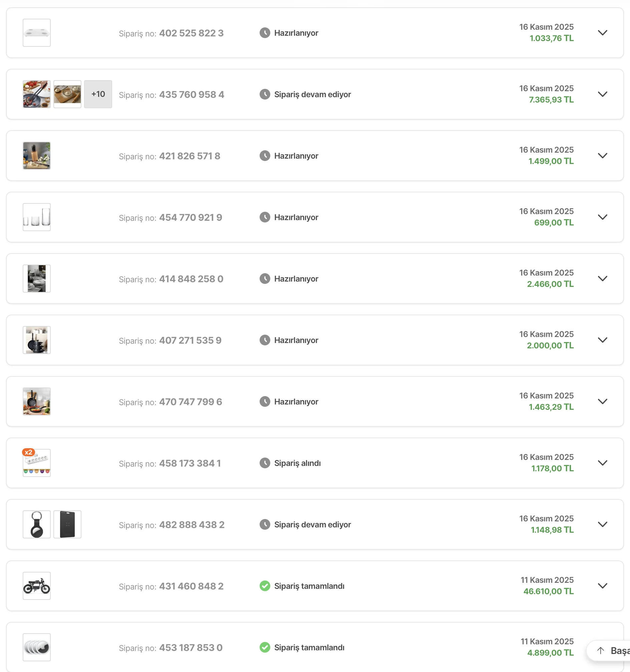The image size is (630, 672).
Task: Click clock icon next to Sipariş alındı
Action: (265, 463)
